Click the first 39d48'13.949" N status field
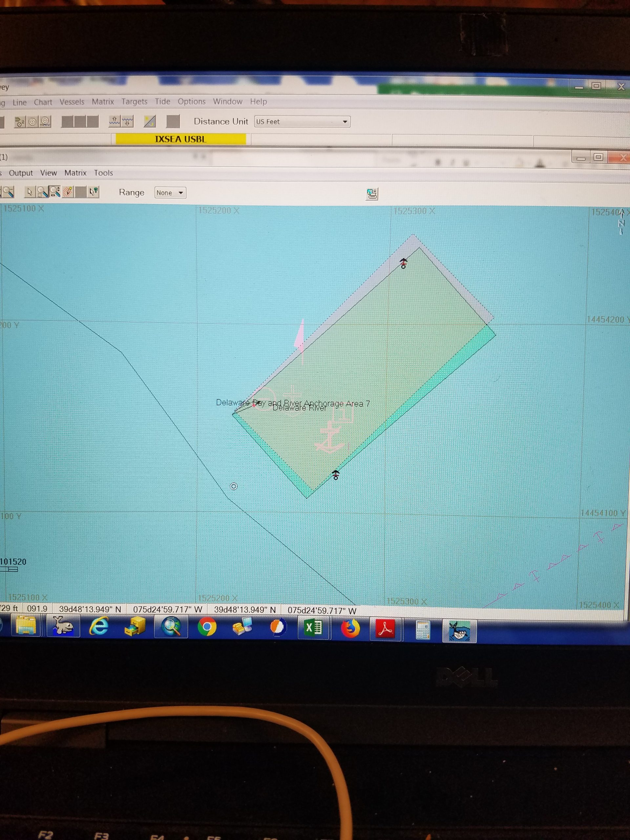The image size is (630, 840). (x=90, y=609)
